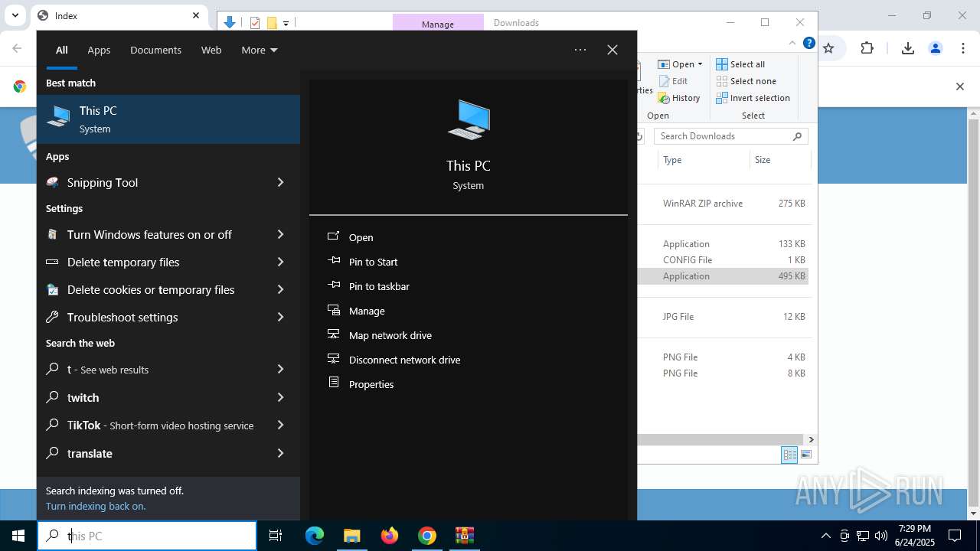Viewport: 980px width, 551px height.
Task: Open the More filter dropdown
Action: click(x=260, y=50)
